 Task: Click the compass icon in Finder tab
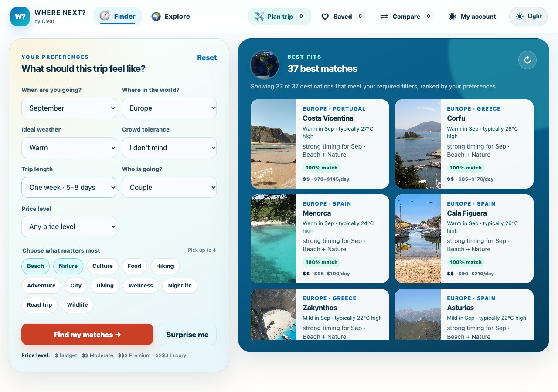105,16
